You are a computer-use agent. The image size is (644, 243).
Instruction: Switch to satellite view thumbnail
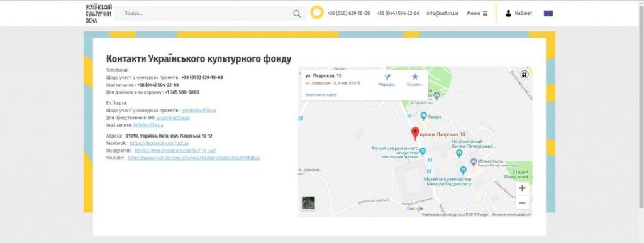point(308,203)
